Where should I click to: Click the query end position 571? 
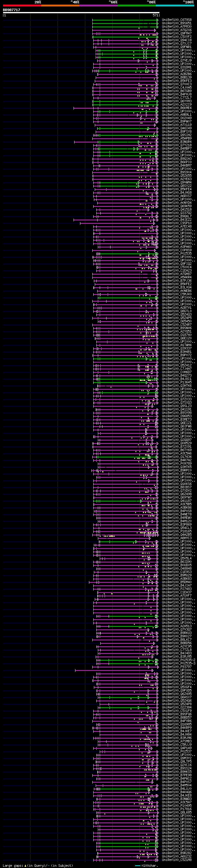155,15
